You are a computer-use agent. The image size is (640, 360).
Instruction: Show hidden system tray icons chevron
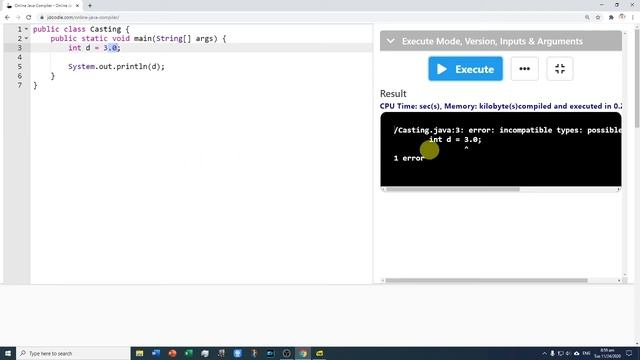pyautogui.click(x=544, y=353)
